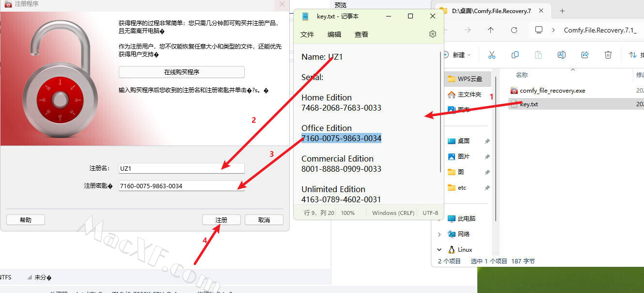Click the Home Edition serial 7468-2068-7683-0033

(x=341, y=108)
